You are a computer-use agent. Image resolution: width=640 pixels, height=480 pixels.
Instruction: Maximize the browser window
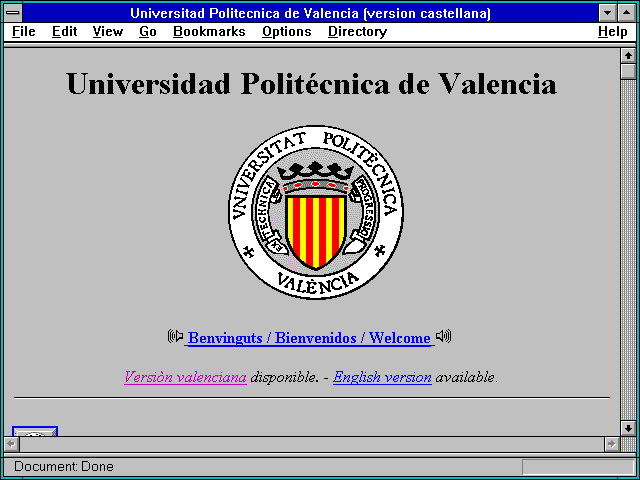[627, 13]
